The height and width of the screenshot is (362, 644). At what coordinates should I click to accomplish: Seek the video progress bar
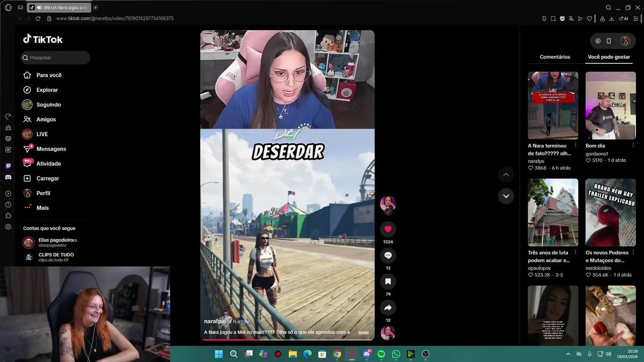point(287,339)
